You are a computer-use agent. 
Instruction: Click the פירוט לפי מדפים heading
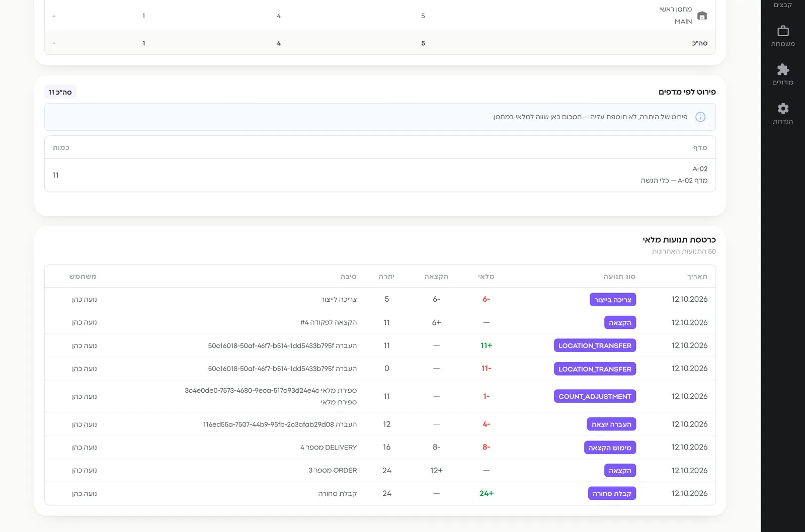click(x=687, y=92)
